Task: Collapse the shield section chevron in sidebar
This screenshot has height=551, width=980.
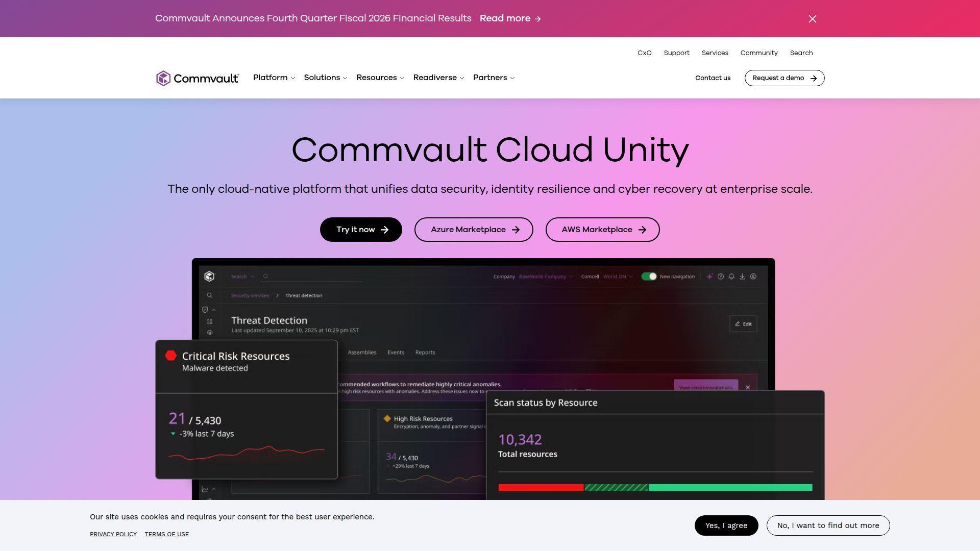Action: point(214,310)
